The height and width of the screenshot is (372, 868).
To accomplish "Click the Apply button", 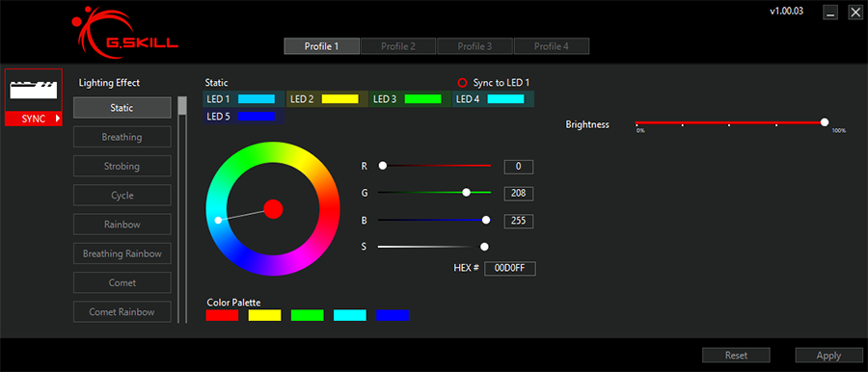I will coord(828,356).
